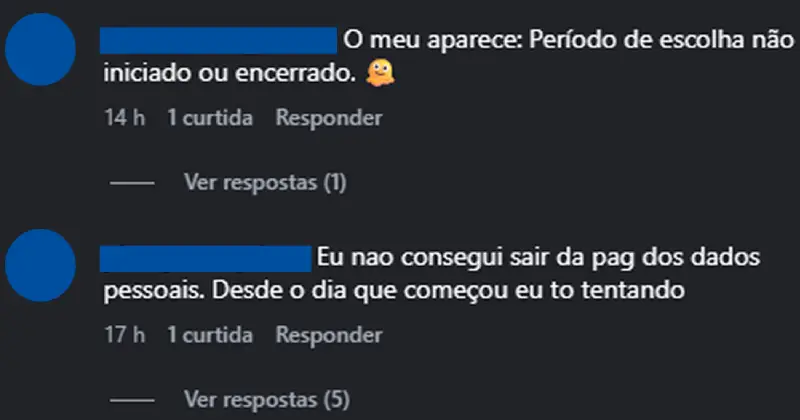The height and width of the screenshot is (420, 800).
Task: Open the redacted username of the first commenter
Action: [x=219, y=40]
